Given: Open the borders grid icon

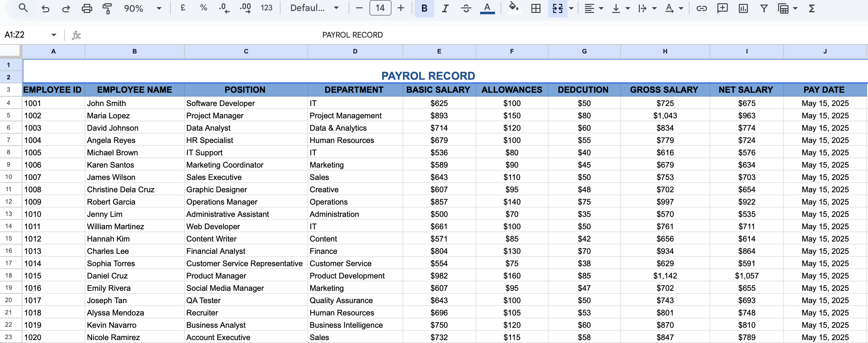Looking at the screenshot, I should 535,8.
